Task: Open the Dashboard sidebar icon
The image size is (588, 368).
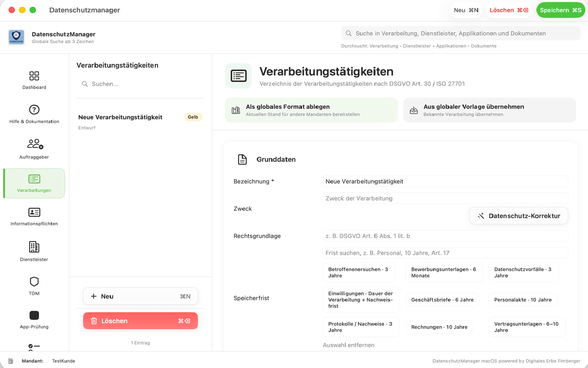Action: 34,76
